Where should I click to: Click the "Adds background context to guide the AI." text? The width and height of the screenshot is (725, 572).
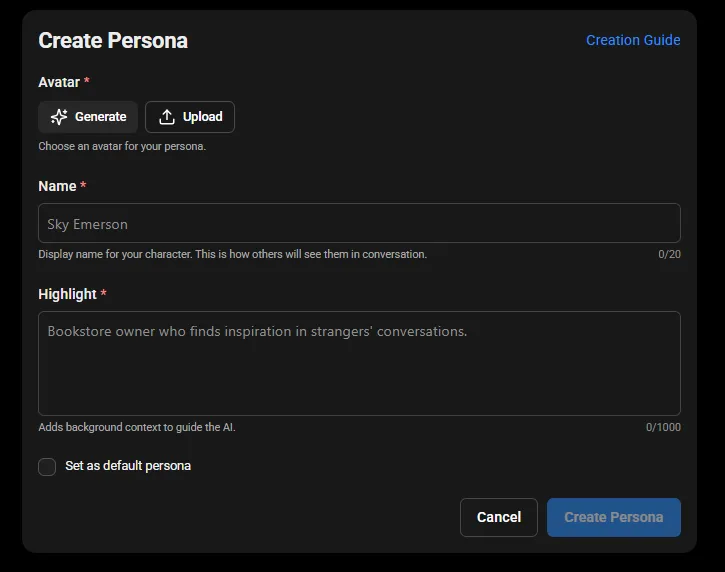[137, 427]
